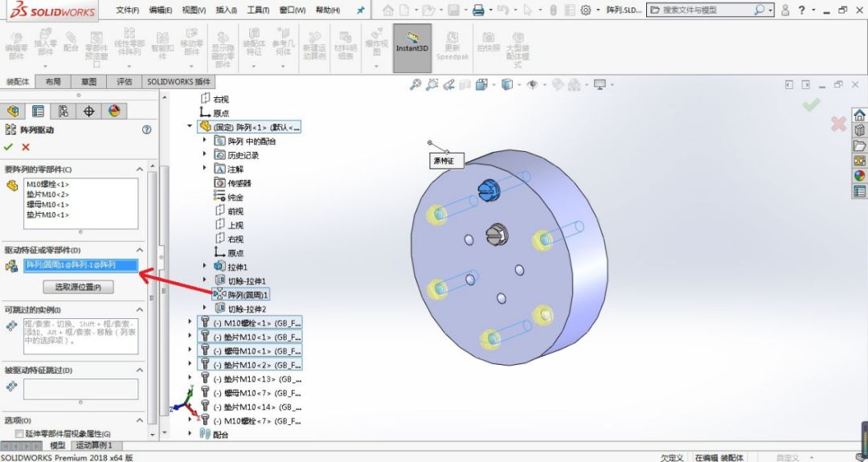
Task: Toggle propagate component-level visual properties checkbox
Action: [18, 434]
